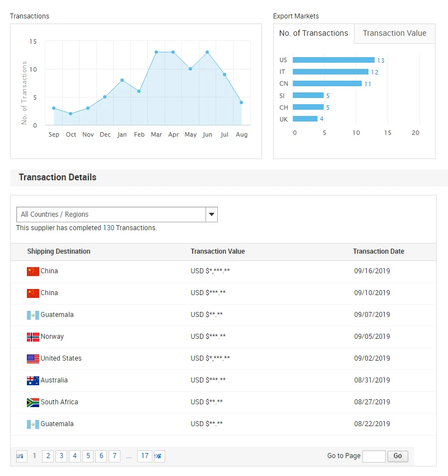Click the Go to Page input field
This screenshot has width=448, height=476.
(374, 456)
